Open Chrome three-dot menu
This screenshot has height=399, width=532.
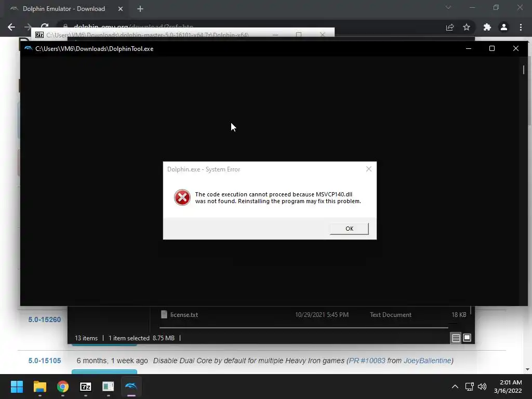tap(521, 27)
